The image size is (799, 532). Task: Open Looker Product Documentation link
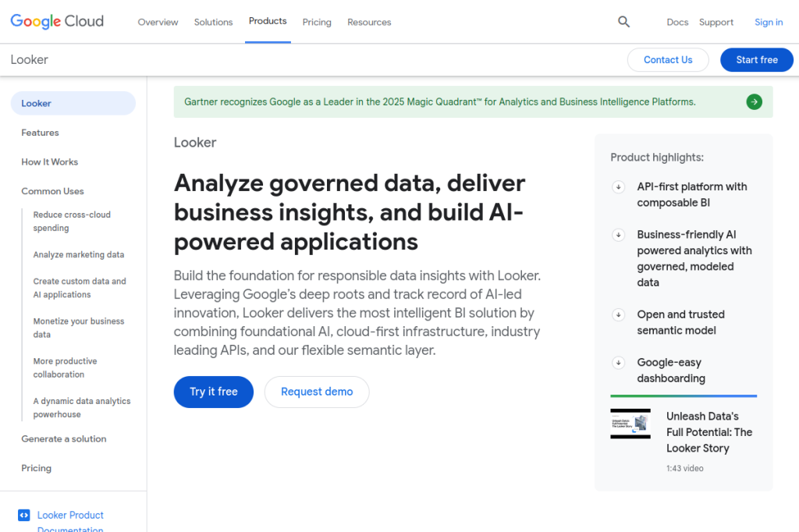click(x=70, y=522)
